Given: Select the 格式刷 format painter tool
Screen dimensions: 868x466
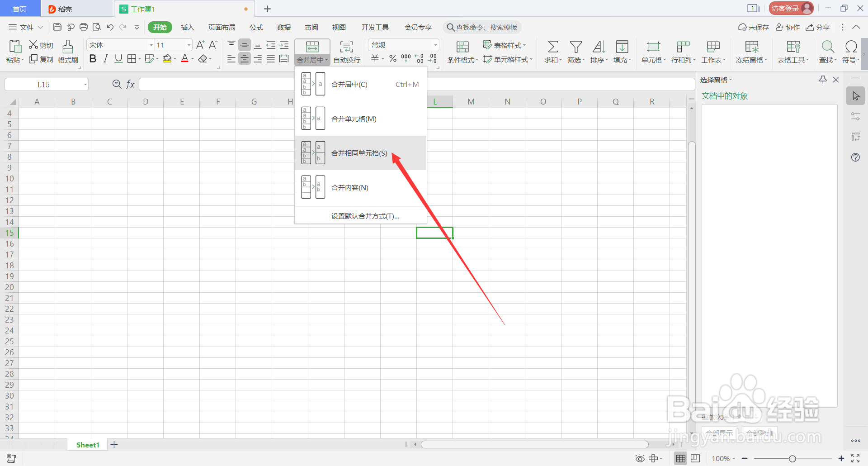Looking at the screenshot, I should point(67,51).
